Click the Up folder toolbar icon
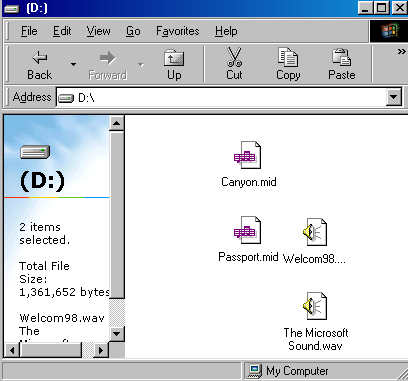Image resolution: width=408 pixels, height=381 pixels. 174,58
